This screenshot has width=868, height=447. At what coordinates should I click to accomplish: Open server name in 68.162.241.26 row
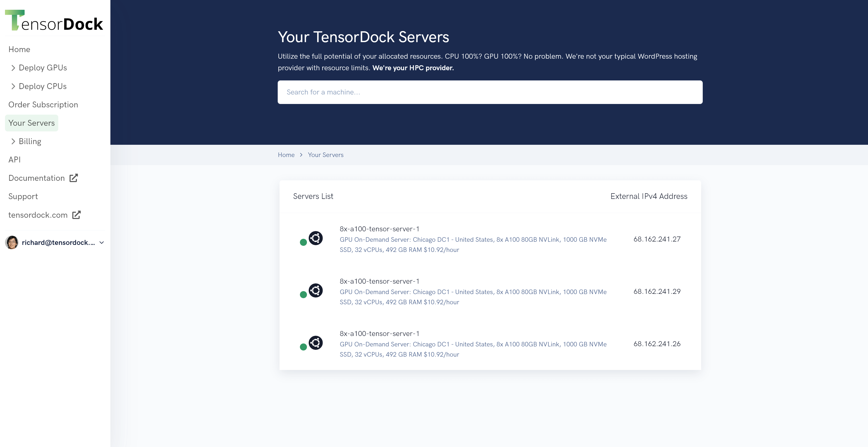click(x=379, y=333)
